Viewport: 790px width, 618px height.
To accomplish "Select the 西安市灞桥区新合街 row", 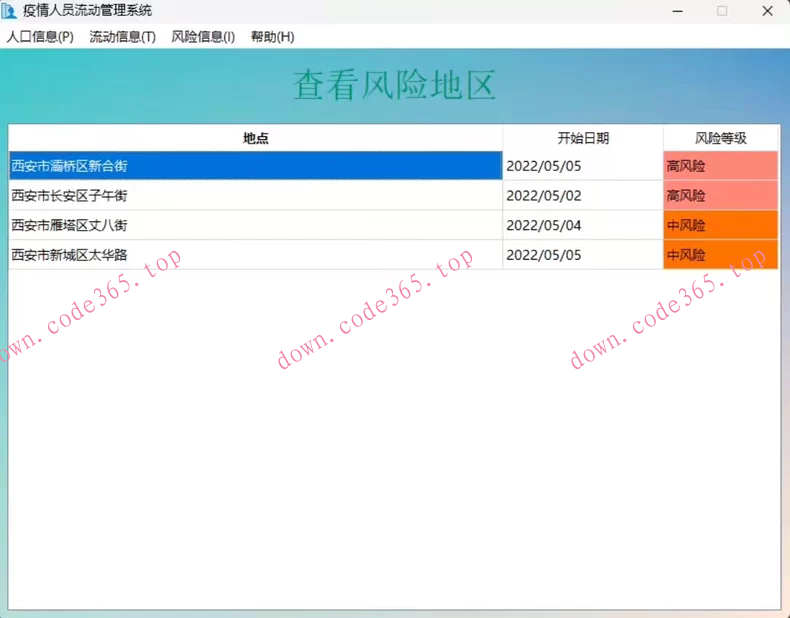I will click(x=255, y=166).
